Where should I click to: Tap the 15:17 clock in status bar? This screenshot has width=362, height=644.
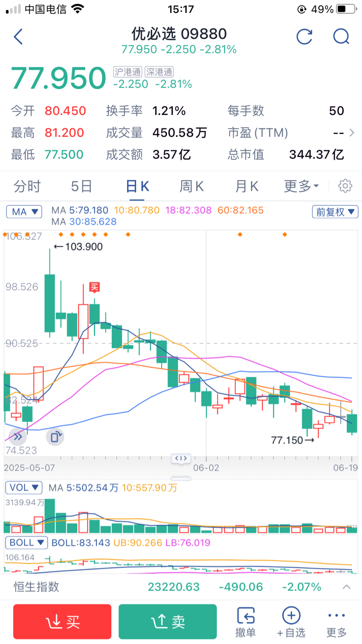(x=181, y=9)
